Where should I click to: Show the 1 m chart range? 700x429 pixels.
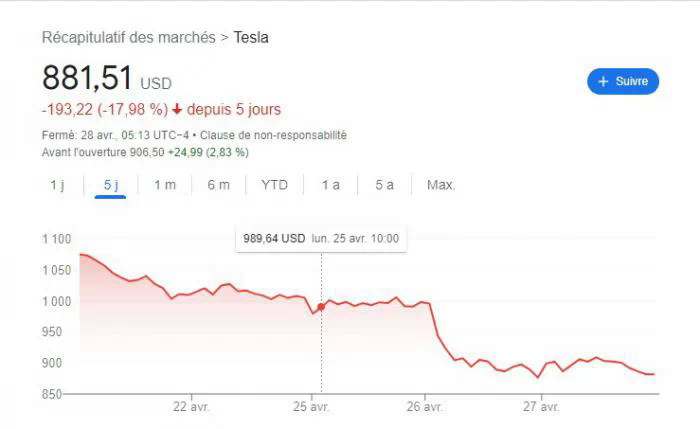(165, 185)
